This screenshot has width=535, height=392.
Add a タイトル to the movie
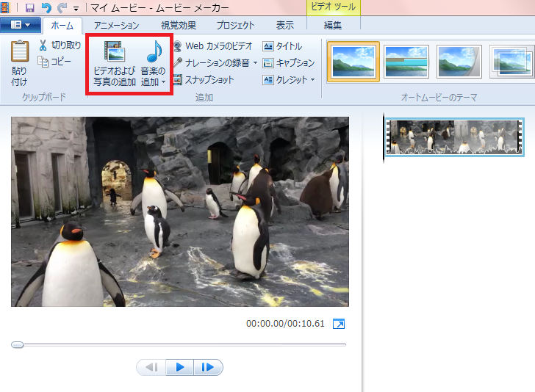[x=282, y=46]
